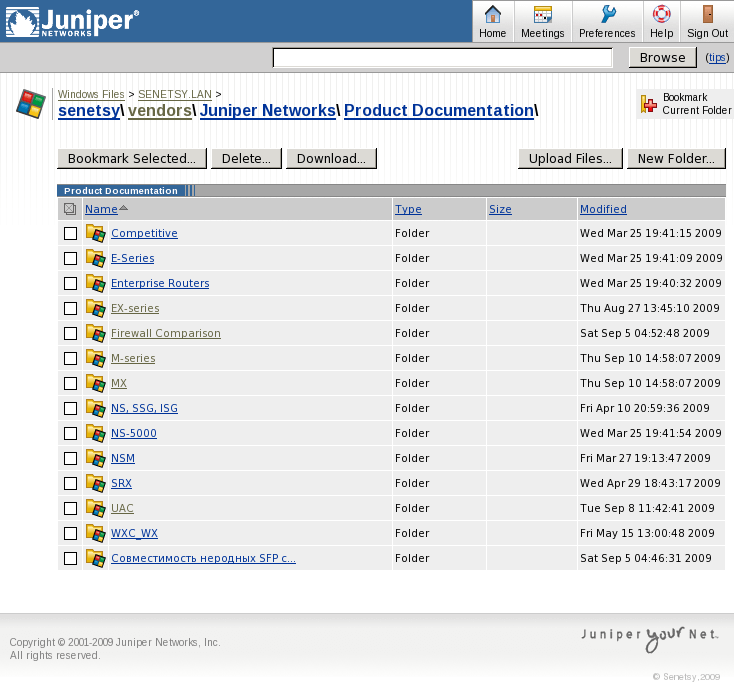Click folder icon next to Firewall Comparison
Screen dimensions: 734x692
coord(95,333)
